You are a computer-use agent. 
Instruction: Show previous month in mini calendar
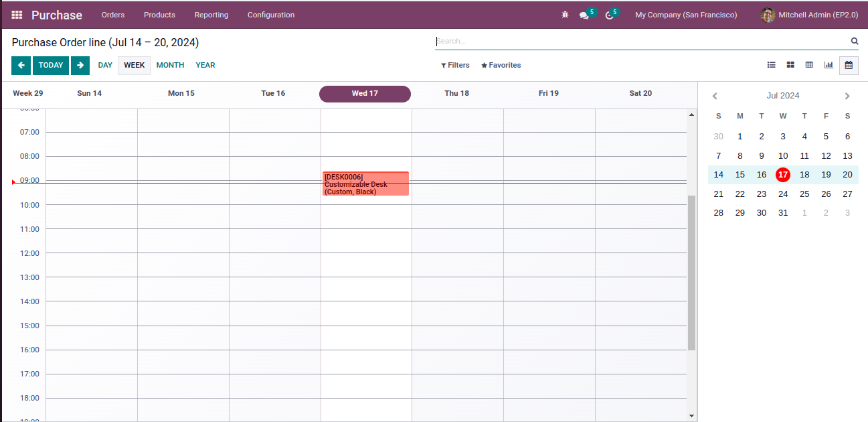(715, 96)
